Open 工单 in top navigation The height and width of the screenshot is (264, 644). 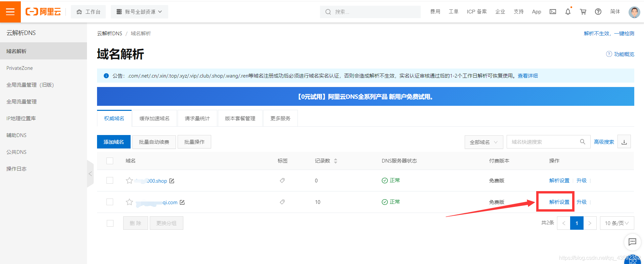453,12
